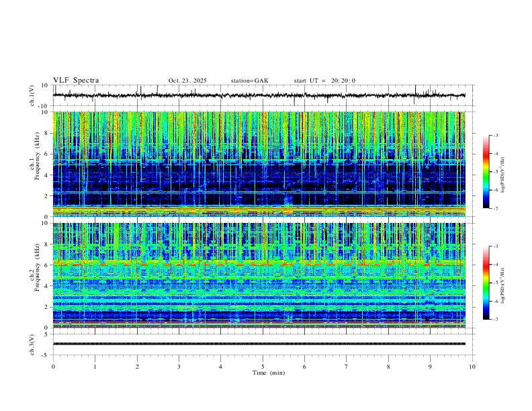Click the black ch.3 signal trace
The width and height of the screenshot is (532, 411).
coord(259,344)
